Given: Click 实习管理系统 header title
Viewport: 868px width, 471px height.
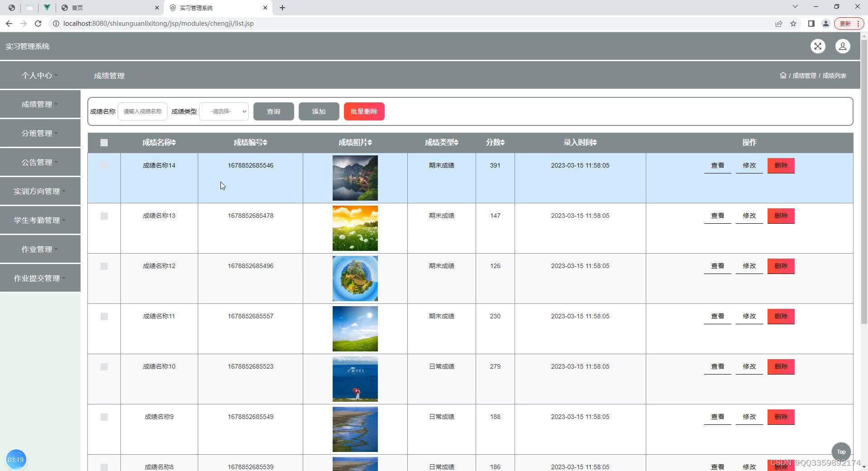Looking at the screenshot, I should 28,46.
